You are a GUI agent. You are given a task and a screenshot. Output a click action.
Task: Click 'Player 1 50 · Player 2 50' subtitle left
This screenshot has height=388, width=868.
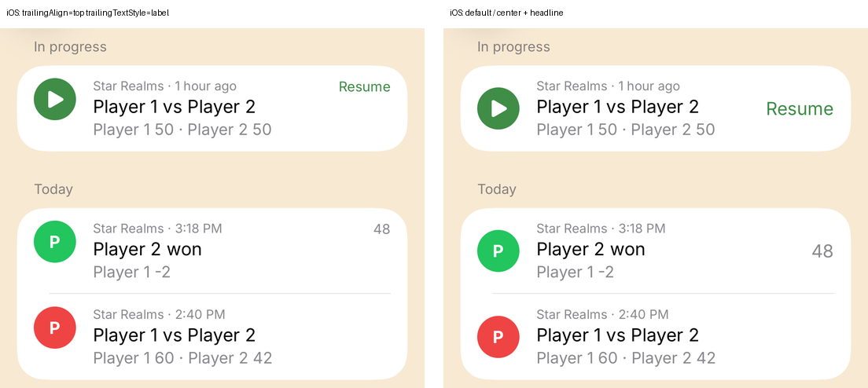[x=182, y=130]
